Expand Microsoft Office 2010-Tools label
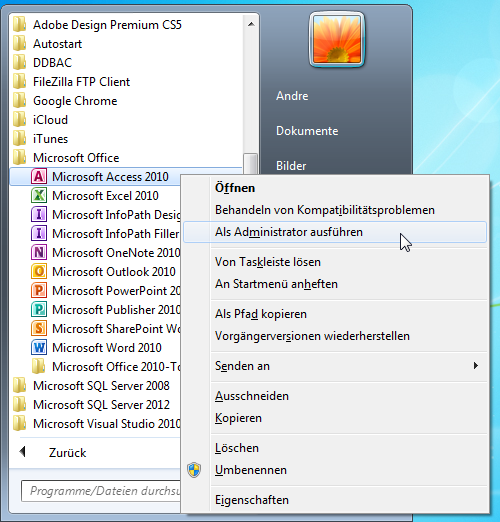 click(116, 367)
